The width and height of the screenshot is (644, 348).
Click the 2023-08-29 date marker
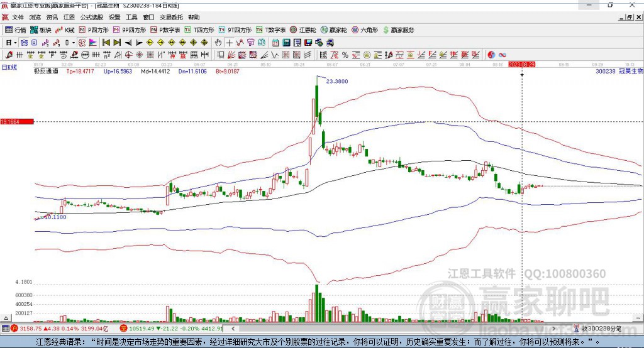coord(521,65)
